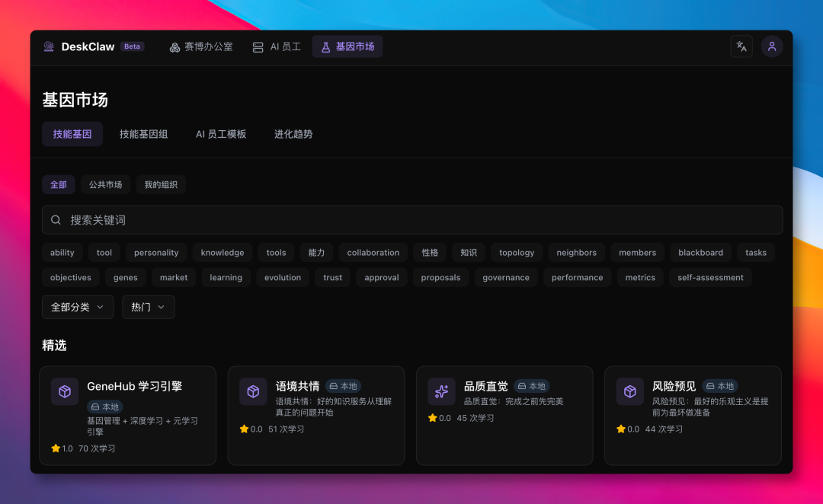
Task: Filter by the market tag
Action: [x=174, y=277]
